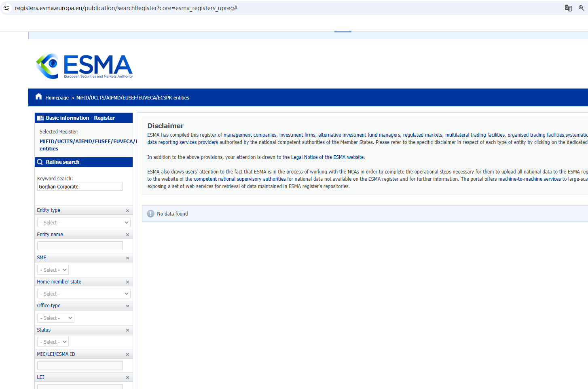Screen dimensions: 588x389
Task: Click the browser address bar URL
Action: [126, 8]
